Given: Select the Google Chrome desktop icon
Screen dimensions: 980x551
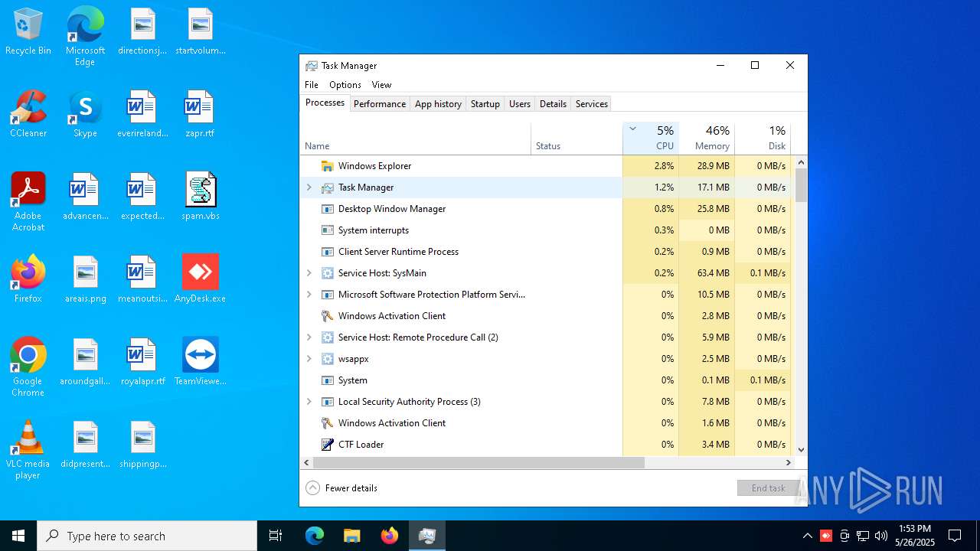Looking at the screenshot, I should (28, 367).
